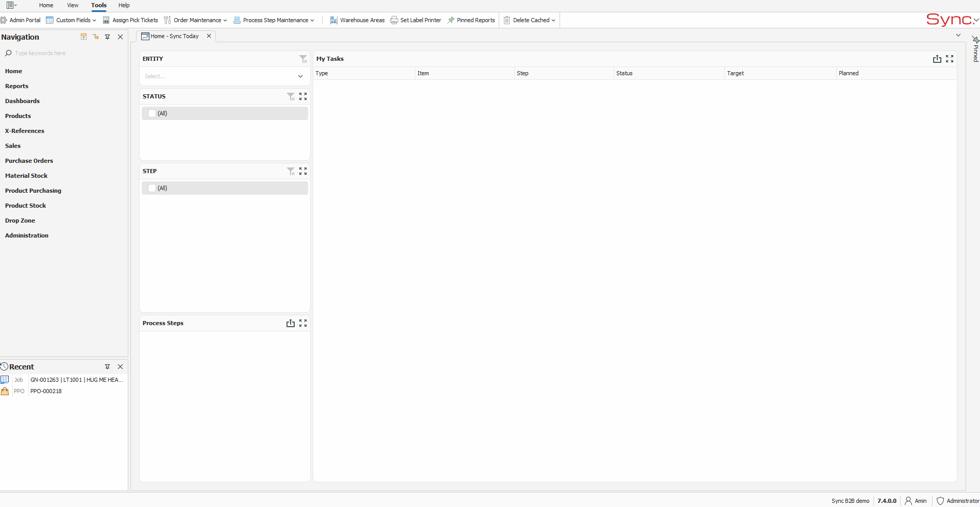Viewport: 980px width, 507px height.
Task: Clear the STATUS filter icon
Action: [x=291, y=96]
